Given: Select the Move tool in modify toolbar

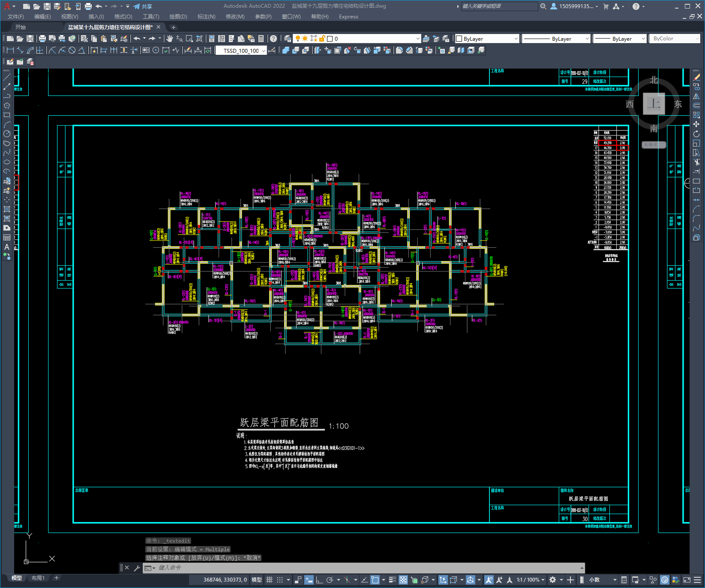Looking at the screenshot, I should point(696,124).
